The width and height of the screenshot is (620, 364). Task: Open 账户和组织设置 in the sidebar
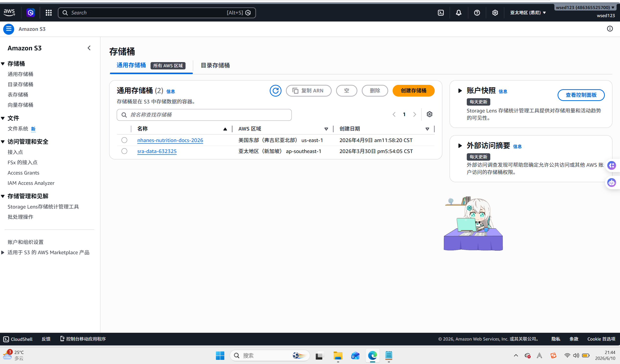point(26,242)
